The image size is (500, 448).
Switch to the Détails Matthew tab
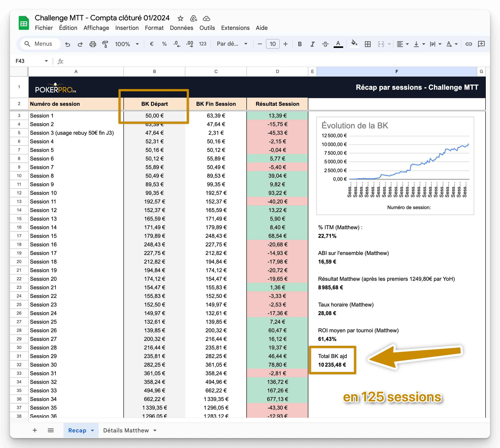pyautogui.click(x=126, y=431)
